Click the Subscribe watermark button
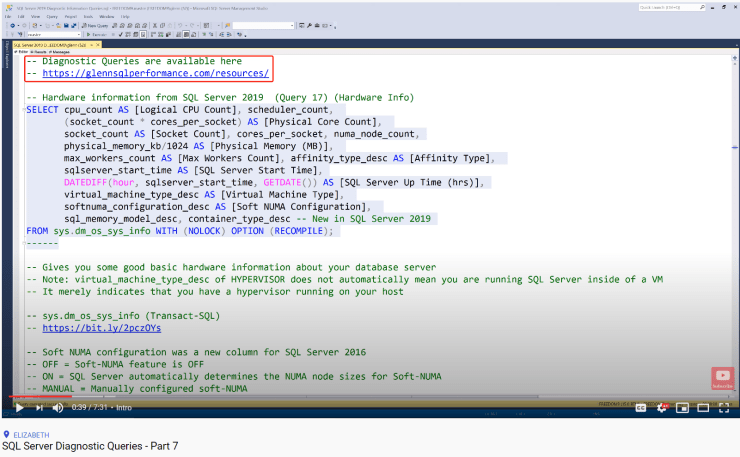Screen dimensions: 740x457 tap(723, 378)
